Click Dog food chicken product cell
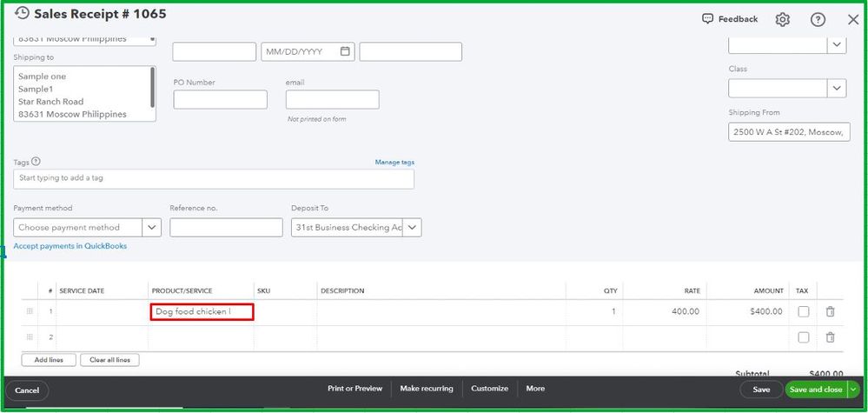 [202, 311]
